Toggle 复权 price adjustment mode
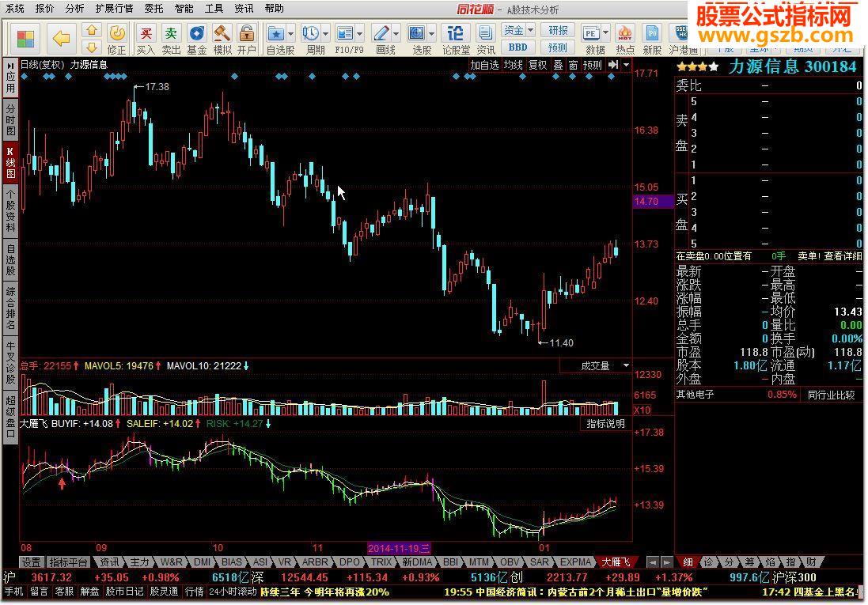This screenshot has width=868, height=605. click(x=537, y=65)
